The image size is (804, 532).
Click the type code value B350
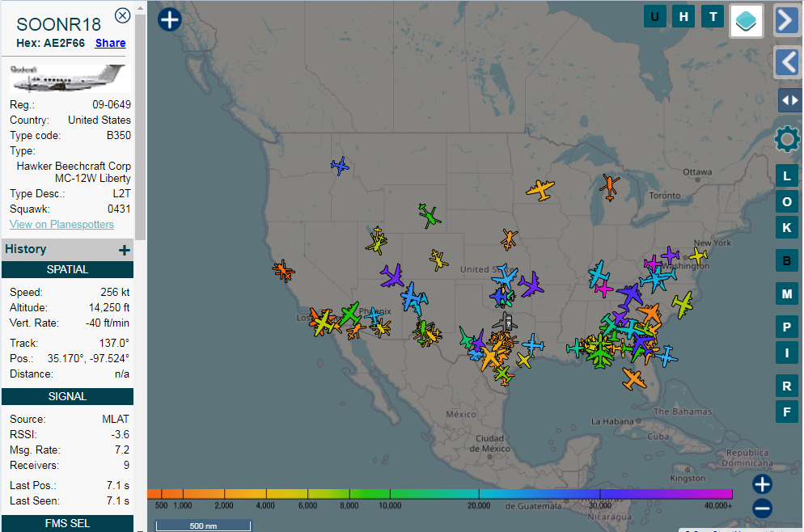119,135
